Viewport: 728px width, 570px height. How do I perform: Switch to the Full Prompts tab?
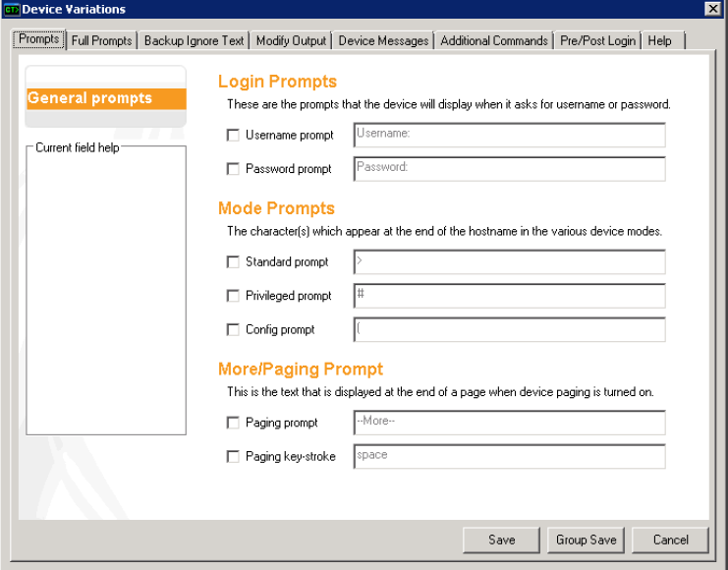(x=101, y=41)
